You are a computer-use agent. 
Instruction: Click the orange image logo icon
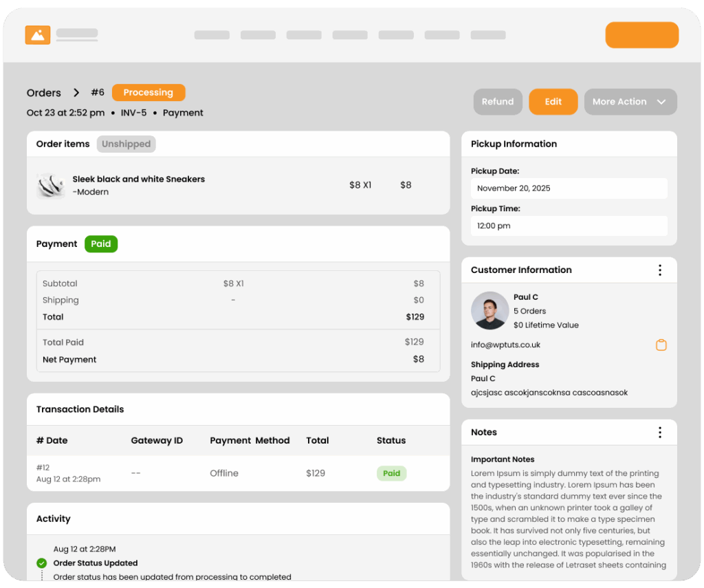[38, 35]
